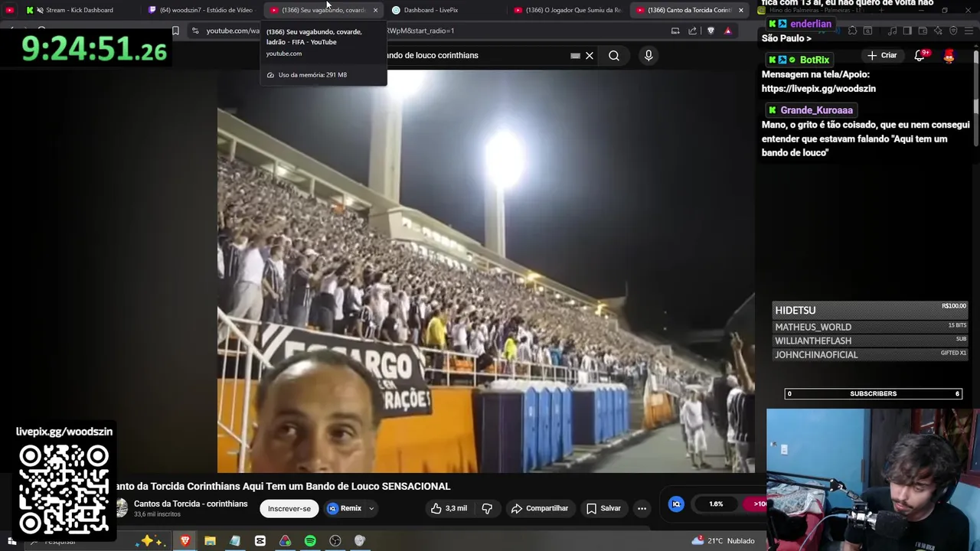
Task: Click the channel avatar beside the channel name
Action: tap(121, 508)
